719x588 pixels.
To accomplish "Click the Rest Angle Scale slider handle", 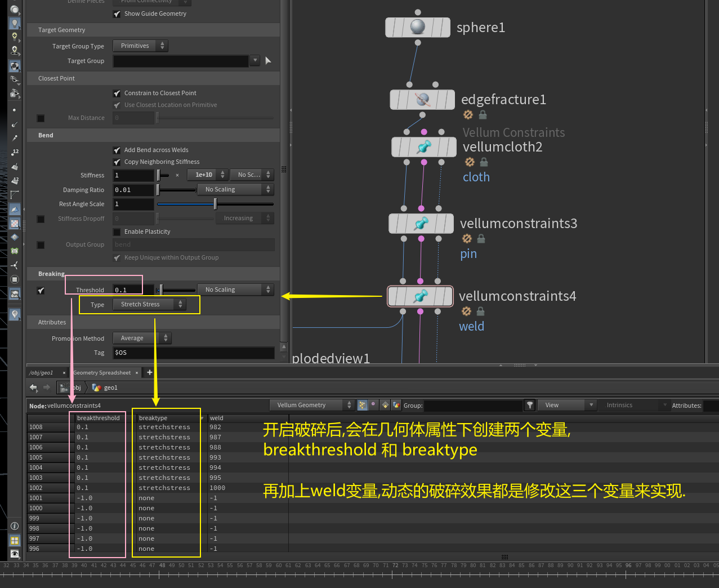I will tap(215, 204).
